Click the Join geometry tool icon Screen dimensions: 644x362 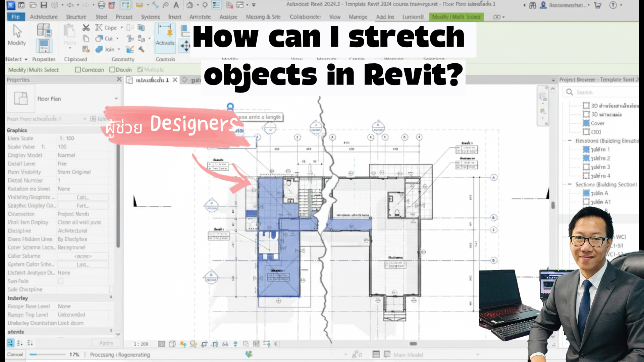(x=99, y=49)
